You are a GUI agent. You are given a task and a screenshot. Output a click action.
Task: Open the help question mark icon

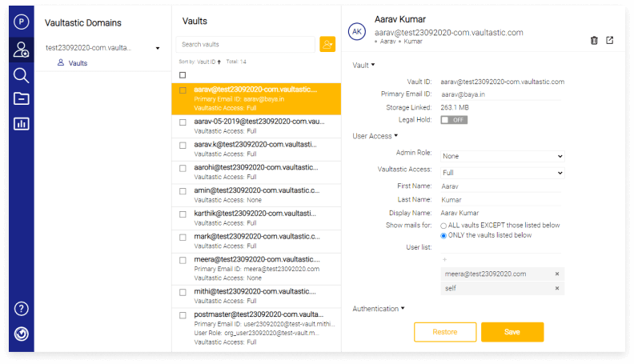[22, 309]
